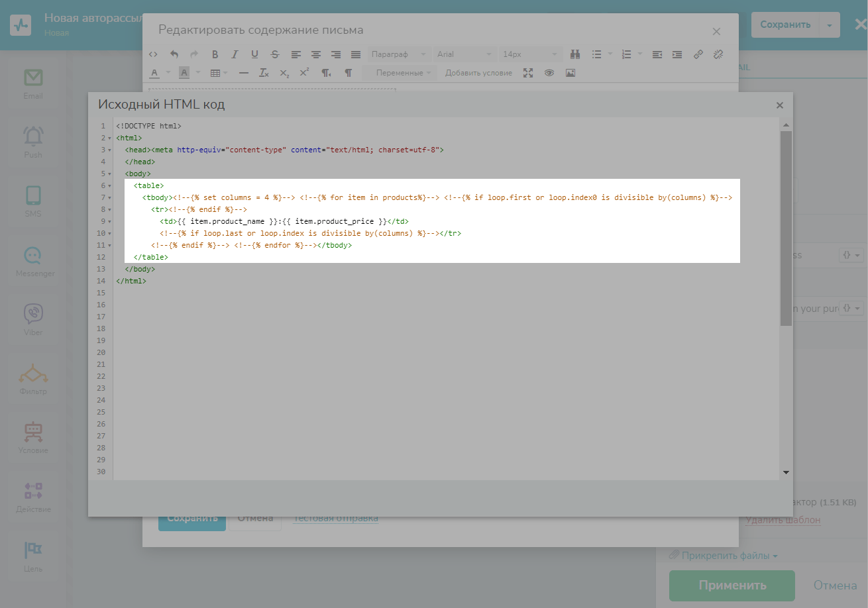Toggle bold formatting in editor toolbar
868x608 pixels.
point(215,54)
